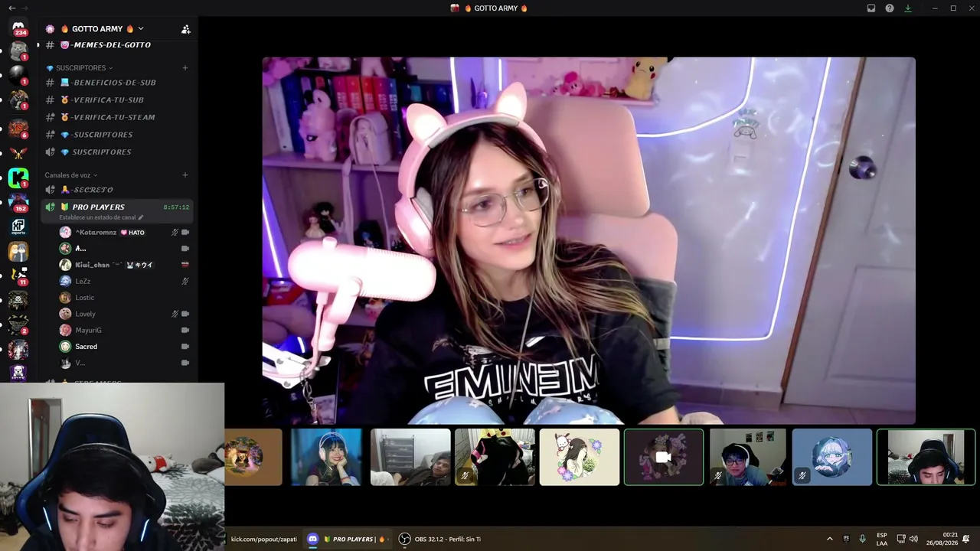
Task: Show hidden system tray icons
Action: coord(829,540)
